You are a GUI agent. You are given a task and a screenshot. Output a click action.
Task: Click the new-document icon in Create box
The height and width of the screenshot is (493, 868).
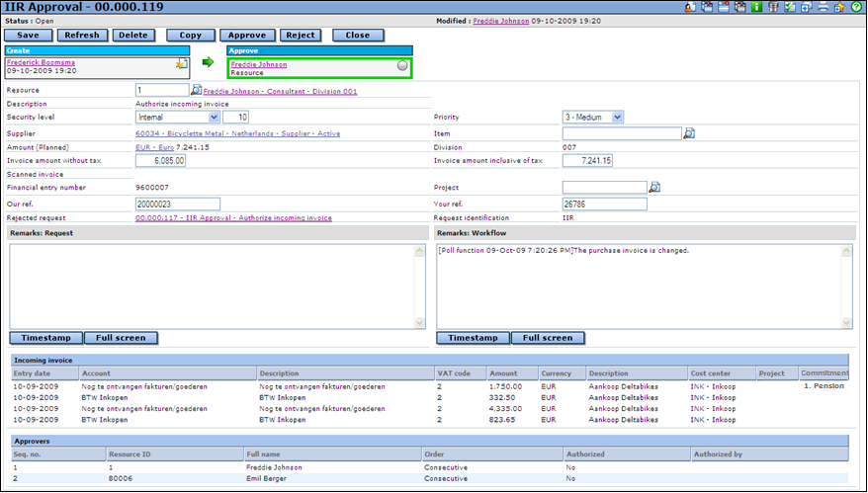click(x=181, y=64)
